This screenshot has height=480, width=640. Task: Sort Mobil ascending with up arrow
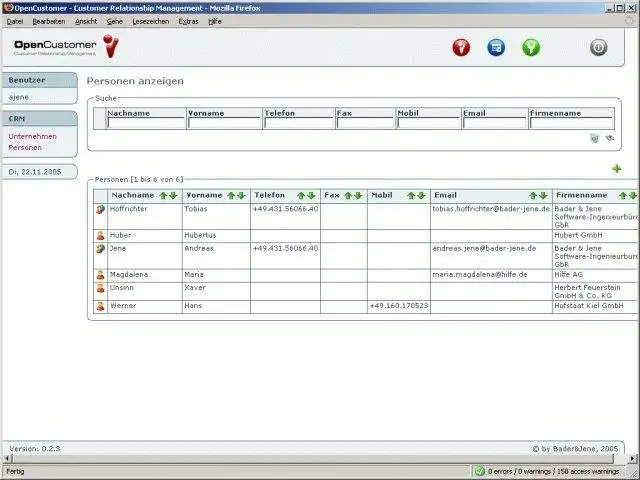[411, 196]
